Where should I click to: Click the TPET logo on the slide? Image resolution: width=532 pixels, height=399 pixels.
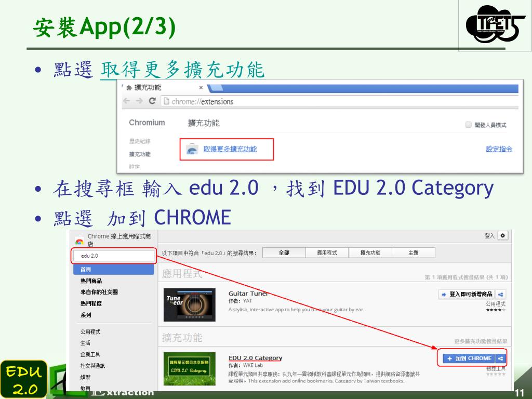[495, 24]
